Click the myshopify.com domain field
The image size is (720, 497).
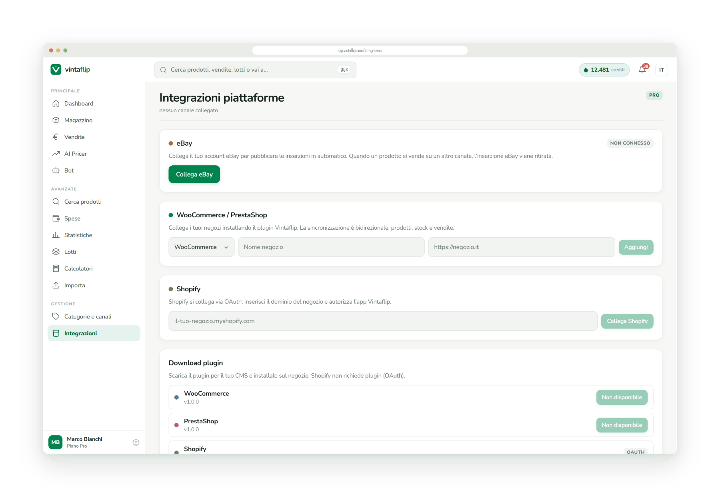pos(383,321)
